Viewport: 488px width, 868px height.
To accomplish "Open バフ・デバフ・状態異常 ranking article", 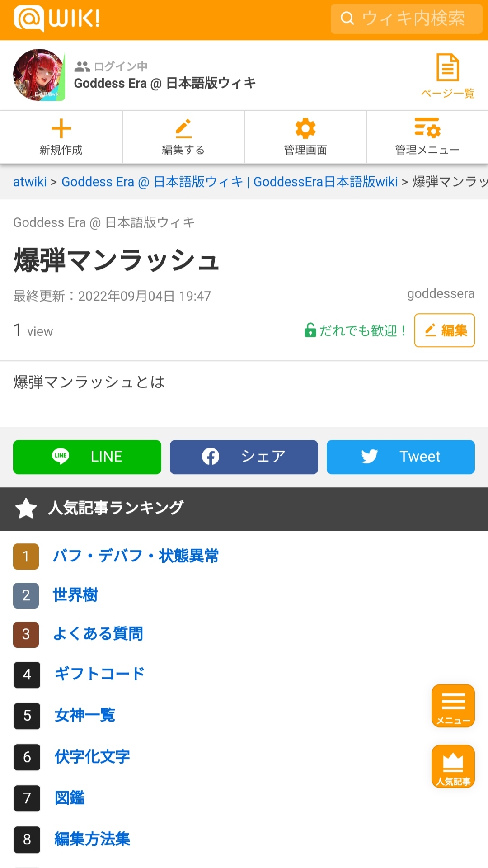I will [136, 556].
